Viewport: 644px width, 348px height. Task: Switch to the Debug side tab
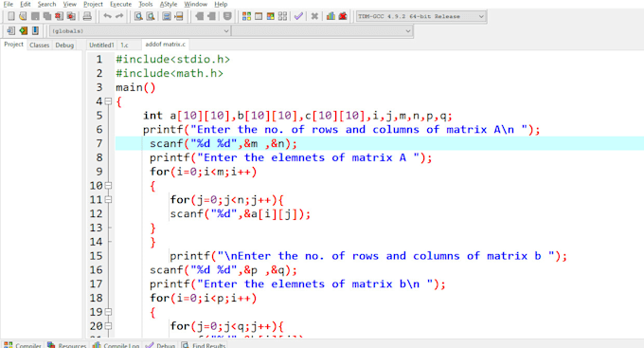[64, 46]
